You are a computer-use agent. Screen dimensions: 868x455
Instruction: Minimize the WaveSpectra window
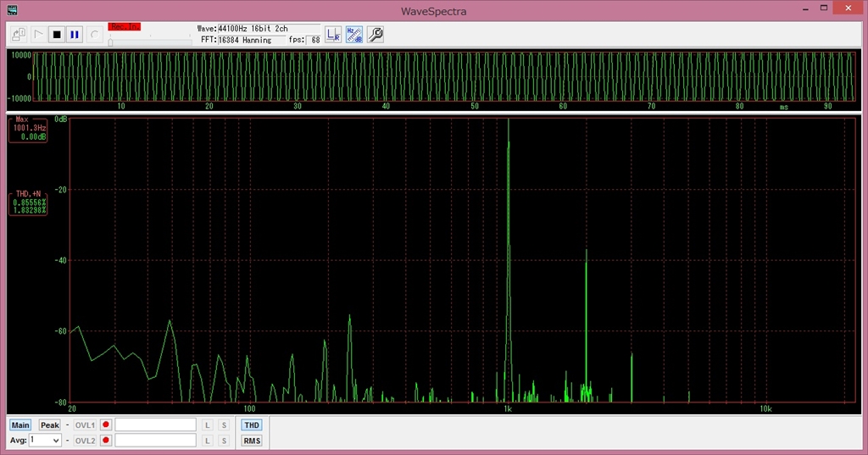coord(805,8)
